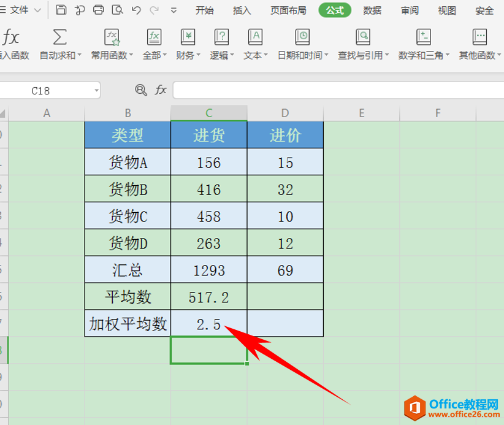Expand the 常用函数 dropdown arrow
The height and width of the screenshot is (425, 504).
pos(131,55)
